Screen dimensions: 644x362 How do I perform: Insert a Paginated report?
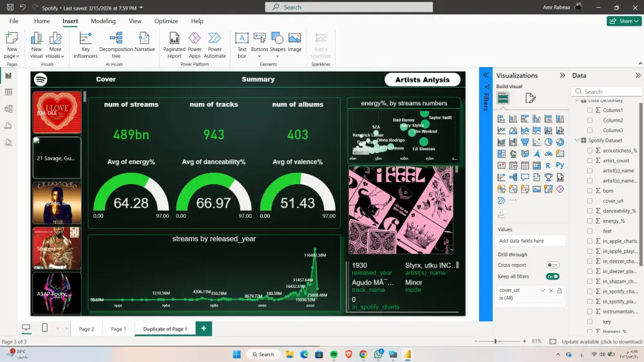174,45
